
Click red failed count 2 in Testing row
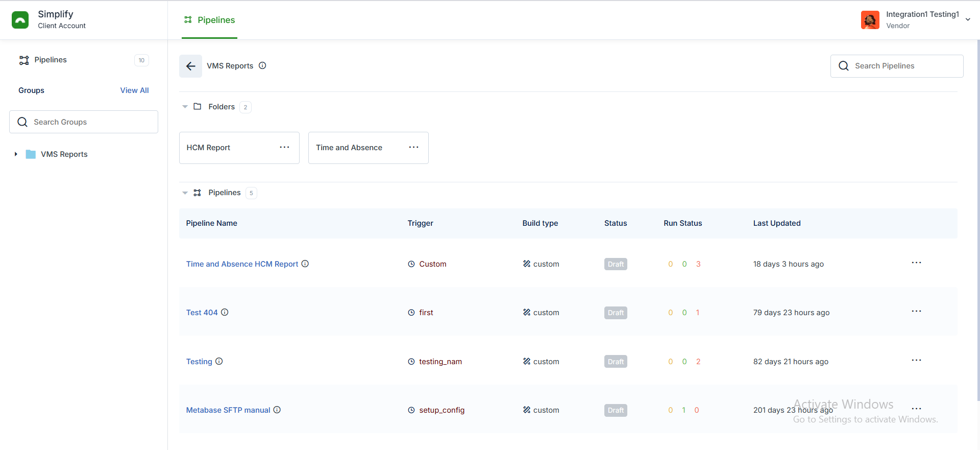(698, 362)
